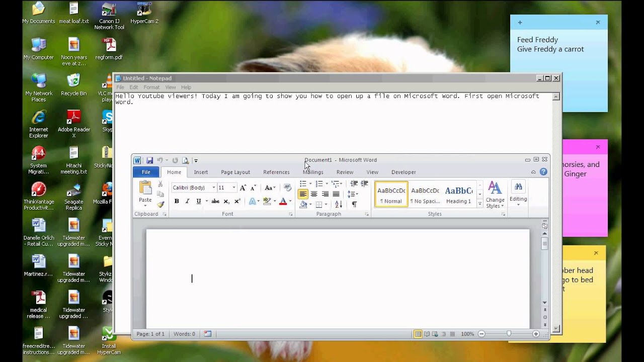644x362 pixels.
Task: Switch to the Page Layout tab
Action: (x=235, y=172)
